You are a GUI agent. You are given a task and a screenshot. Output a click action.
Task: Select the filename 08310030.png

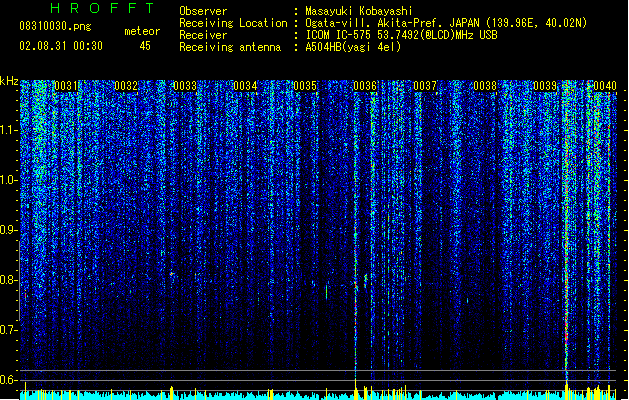pyautogui.click(x=55, y=26)
